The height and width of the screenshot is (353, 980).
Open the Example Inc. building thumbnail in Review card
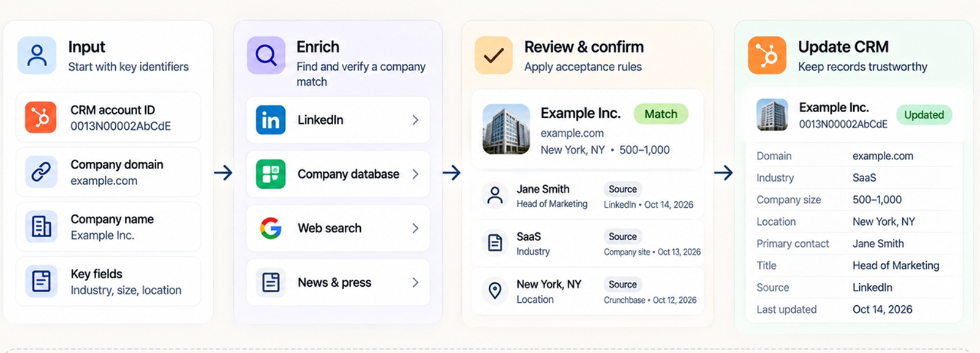tap(506, 129)
